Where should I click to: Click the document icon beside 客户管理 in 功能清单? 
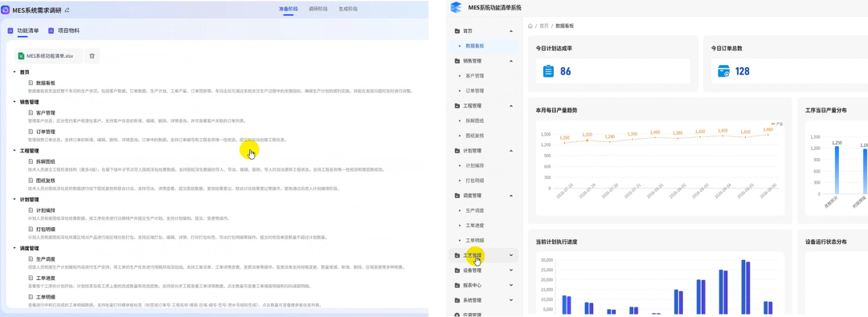[x=31, y=112]
